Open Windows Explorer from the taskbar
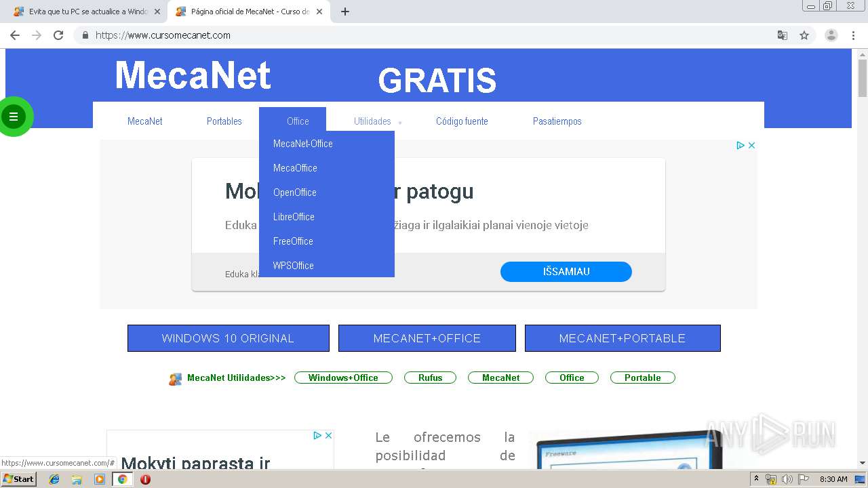The height and width of the screenshot is (488, 868). (77, 479)
